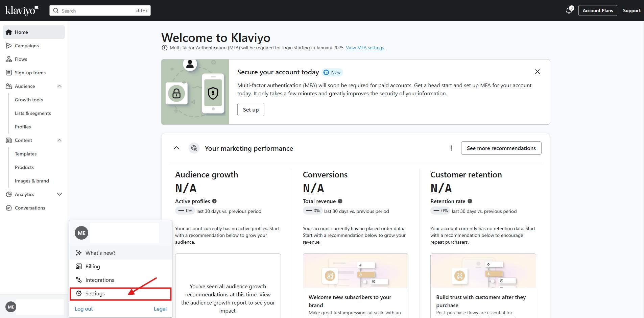
Task: Click the Conversations chat icon
Action: tap(9, 208)
